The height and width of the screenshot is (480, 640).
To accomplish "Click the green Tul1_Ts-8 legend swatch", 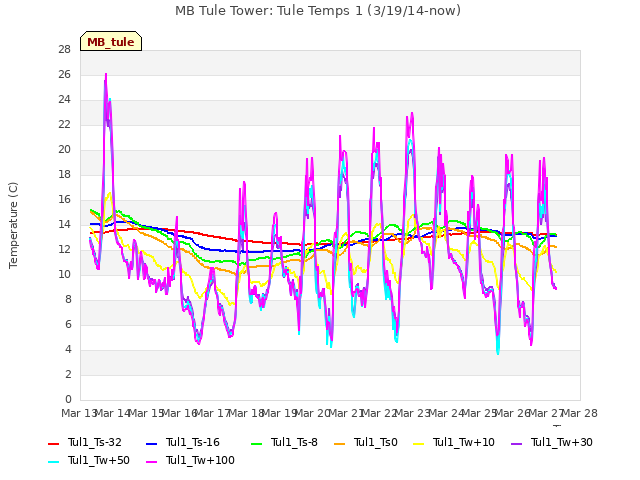I will click(x=257, y=443).
